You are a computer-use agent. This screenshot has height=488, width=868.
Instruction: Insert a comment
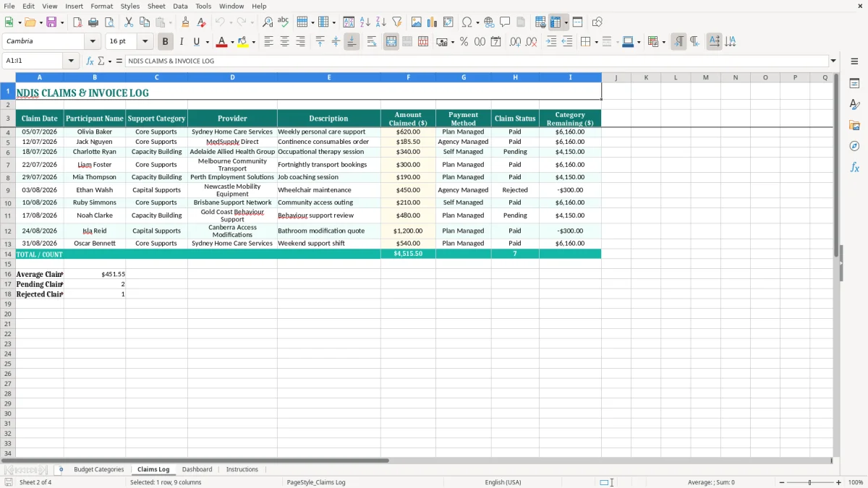click(505, 22)
